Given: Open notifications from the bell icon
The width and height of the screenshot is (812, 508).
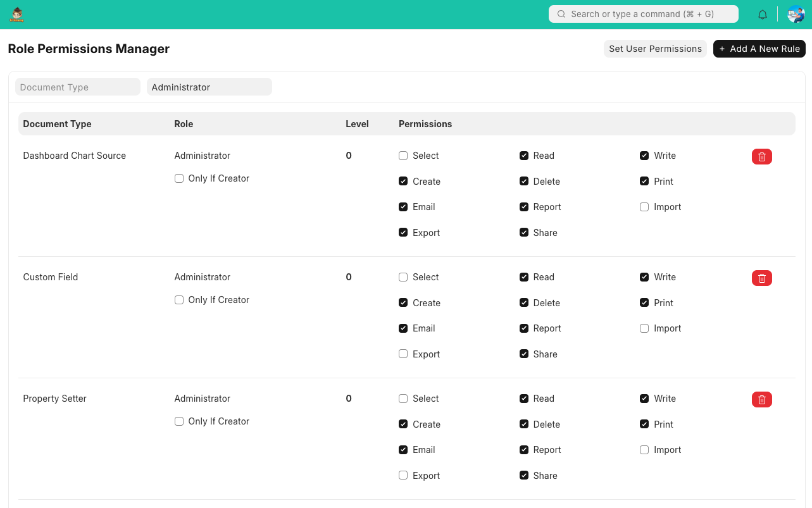Looking at the screenshot, I should point(762,13).
